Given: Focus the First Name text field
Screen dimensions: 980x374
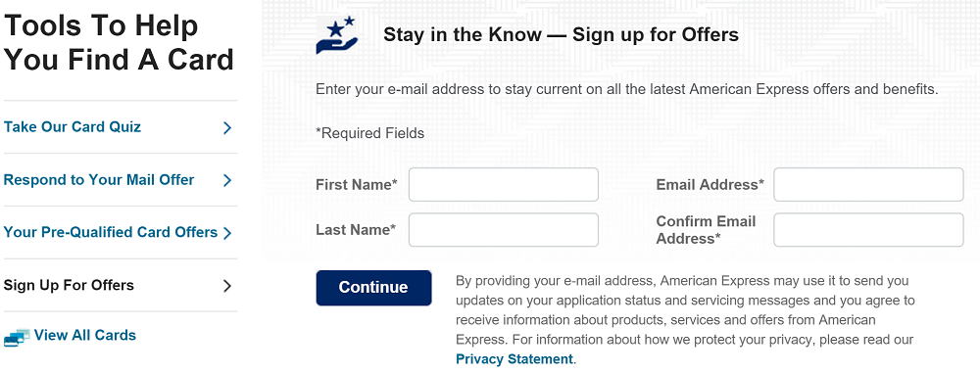Looking at the screenshot, I should [504, 185].
